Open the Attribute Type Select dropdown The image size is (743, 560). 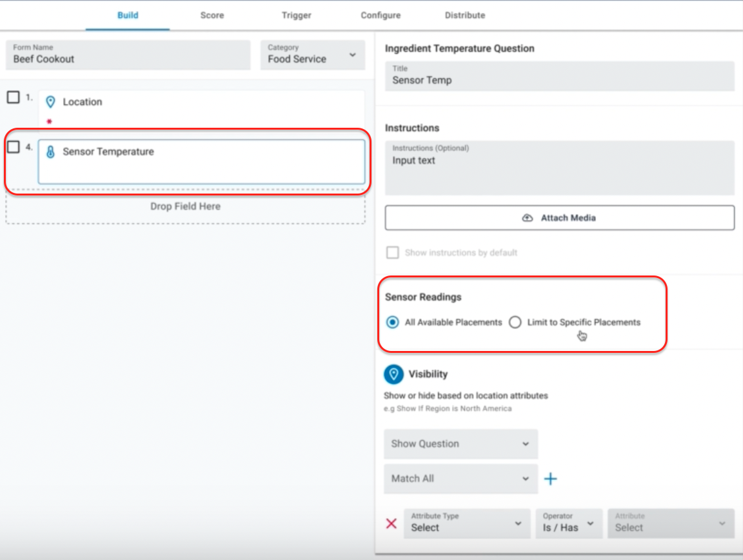[468, 523]
